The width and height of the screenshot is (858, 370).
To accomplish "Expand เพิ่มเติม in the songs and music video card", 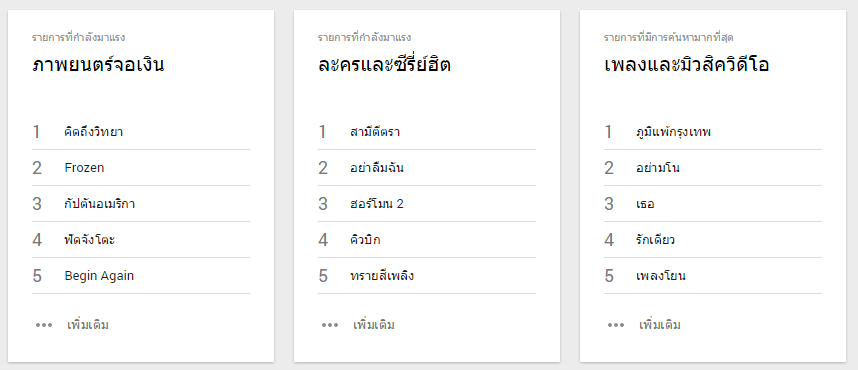I will coord(660,325).
